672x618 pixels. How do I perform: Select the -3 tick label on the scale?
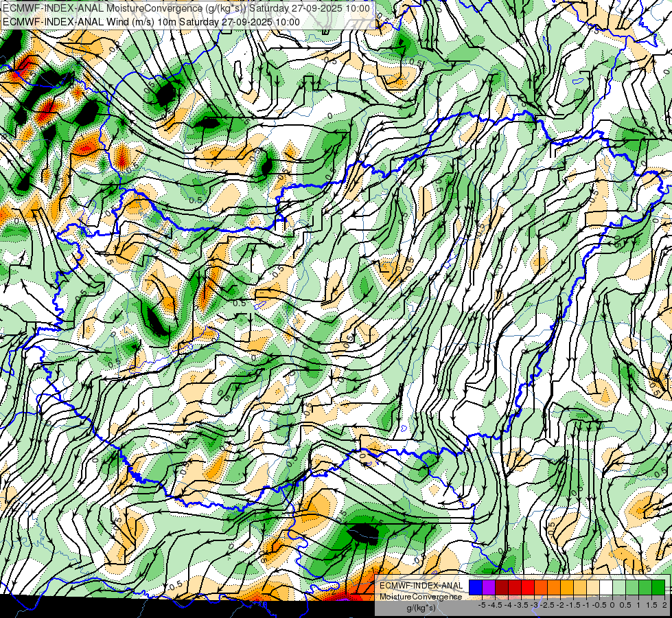(x=534, y=605)
